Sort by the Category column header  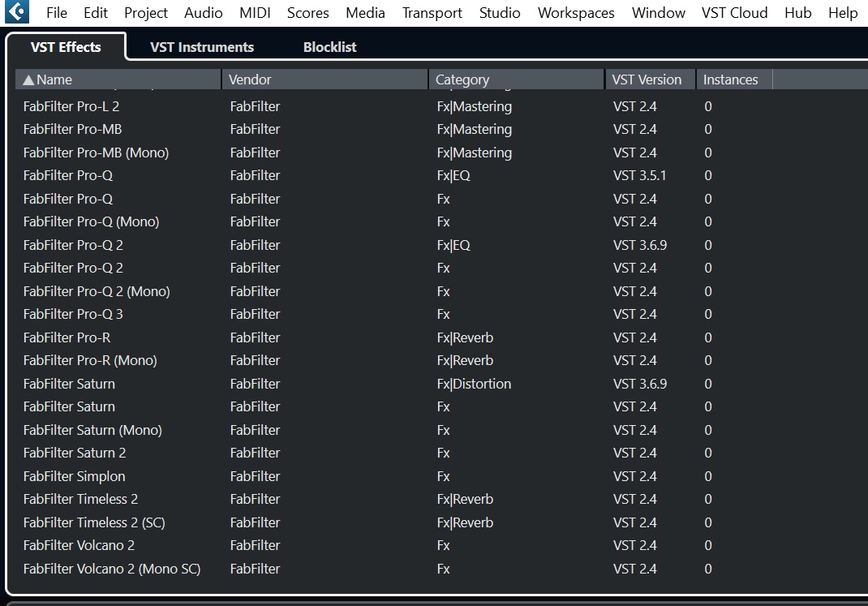pyautogui.click(x=517, y=80)
